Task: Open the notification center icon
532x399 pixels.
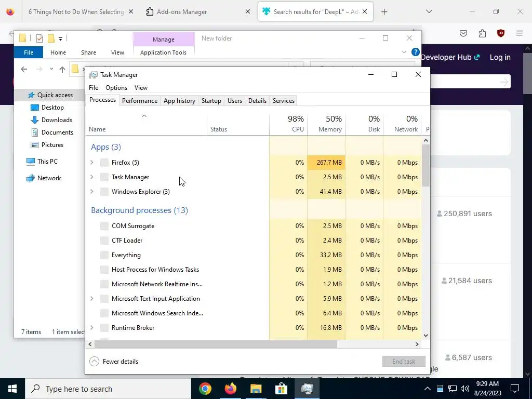Action: coord(515,389)
